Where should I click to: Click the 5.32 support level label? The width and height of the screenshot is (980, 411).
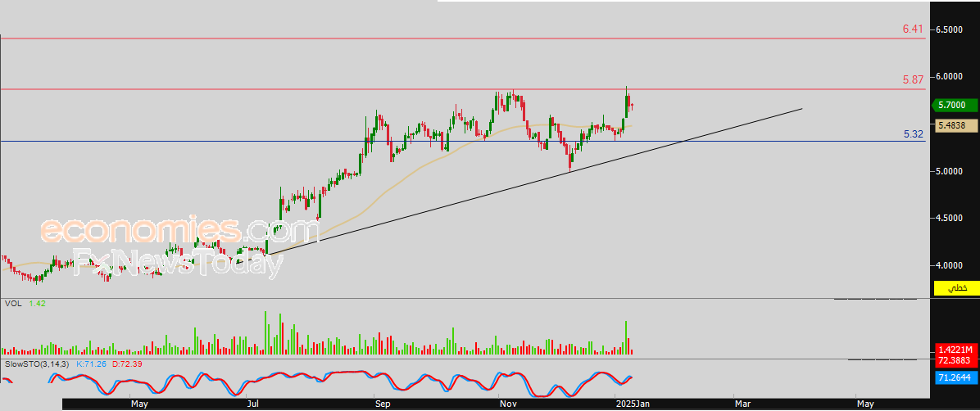[x=913, y=133]
